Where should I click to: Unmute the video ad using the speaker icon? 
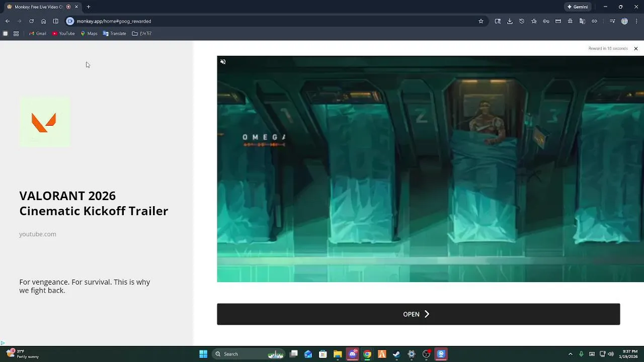[x=223, y=62]
